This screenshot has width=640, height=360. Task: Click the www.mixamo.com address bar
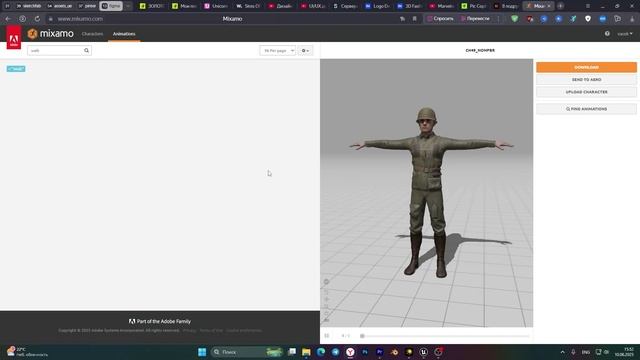tap(80, 19)
